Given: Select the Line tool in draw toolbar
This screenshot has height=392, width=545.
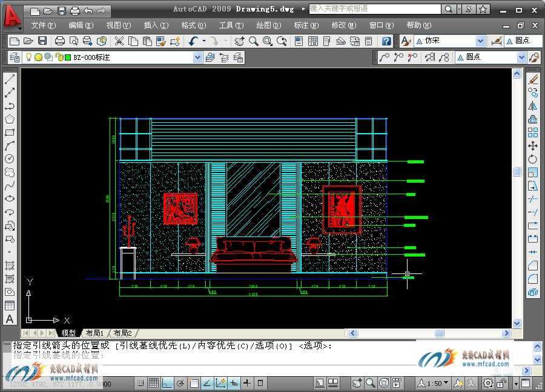Looking at the screenshot, I should [10, 79].
